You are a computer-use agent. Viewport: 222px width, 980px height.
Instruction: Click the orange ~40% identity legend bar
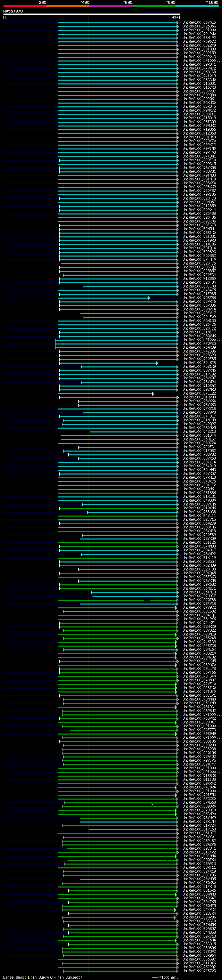pyautogui.click(x=68, y=6)
